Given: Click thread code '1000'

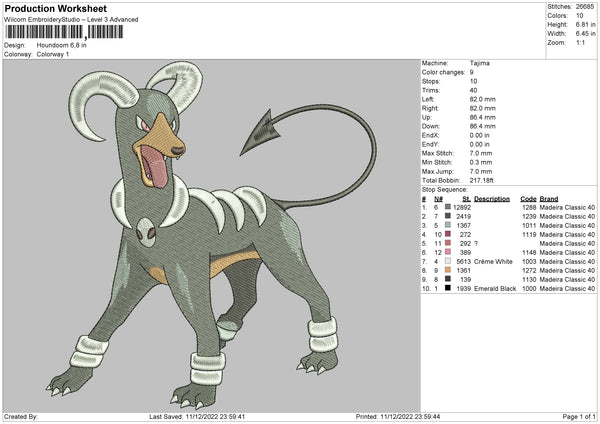Looking at the screenshot, I should (x=529, y=289).
